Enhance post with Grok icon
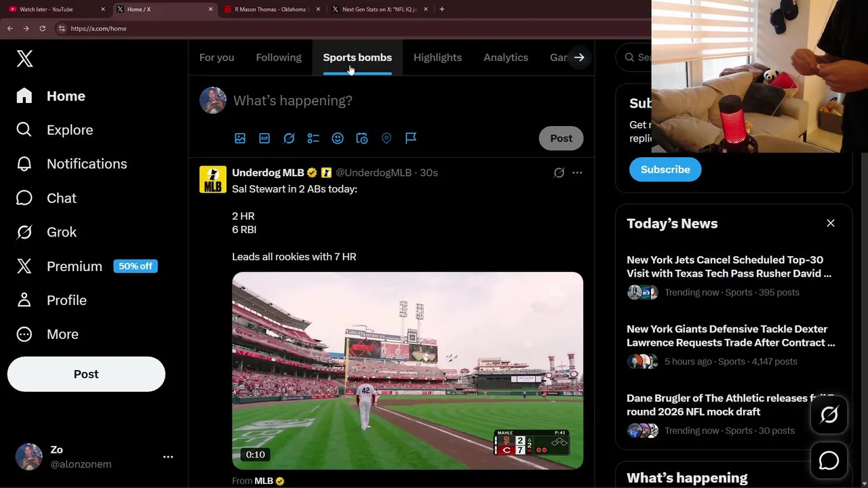The image size is (868, 488). [289, 138]
